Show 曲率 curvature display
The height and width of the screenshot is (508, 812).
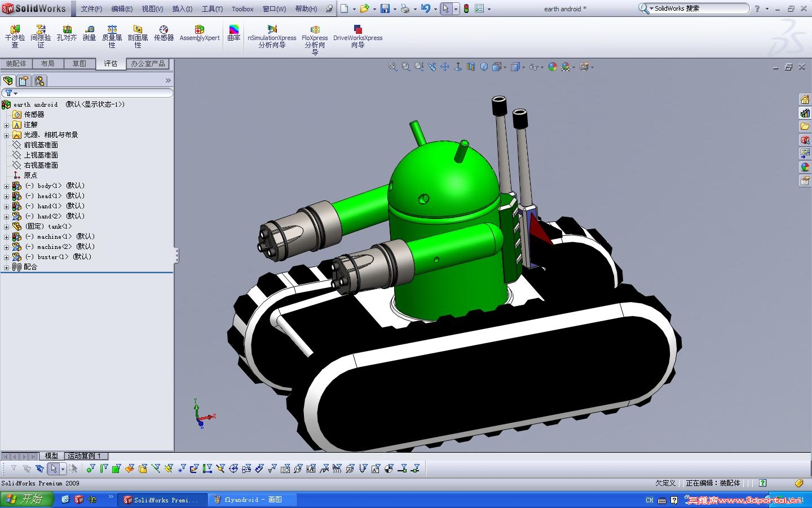click(233, 33)
